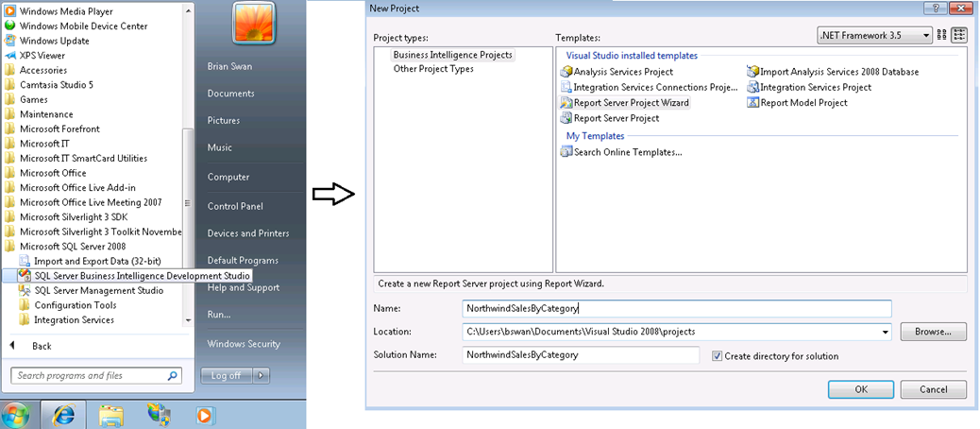Open Search Online Templates icon
The image size is (980, 429).
pyautogui.click(x=566, y=151)
